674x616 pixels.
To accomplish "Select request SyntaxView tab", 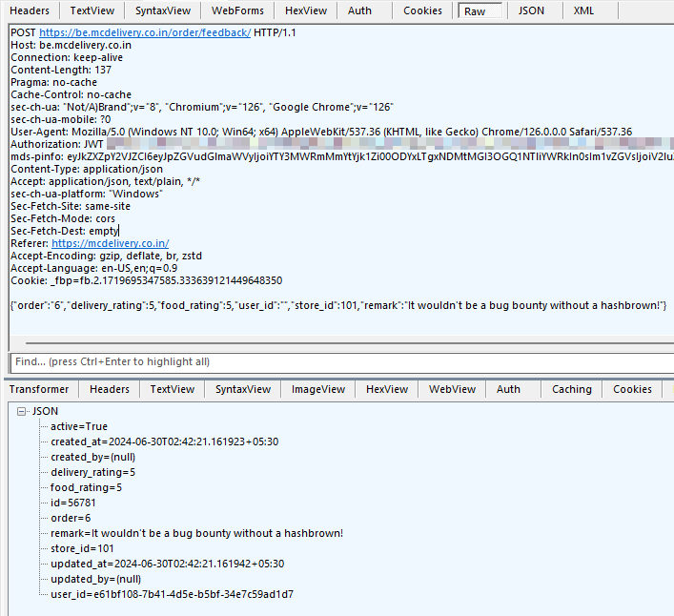I will (x=161, y=10).
